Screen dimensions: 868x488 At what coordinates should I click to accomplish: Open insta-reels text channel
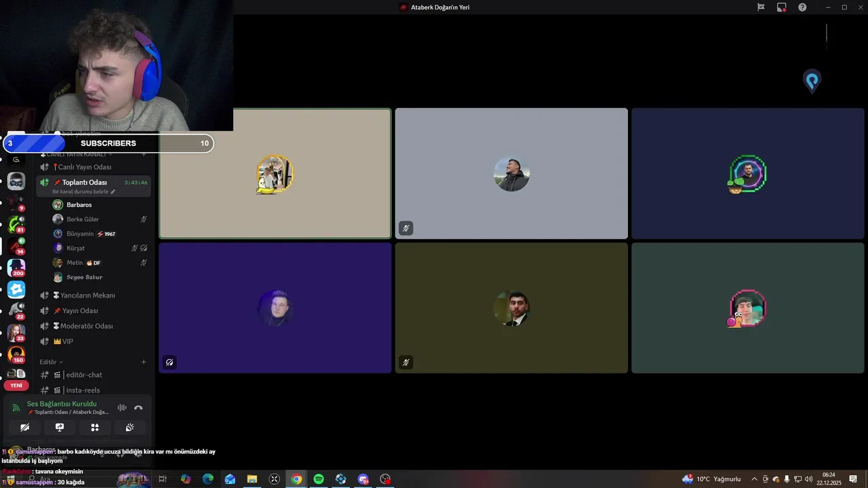[94, 390]
